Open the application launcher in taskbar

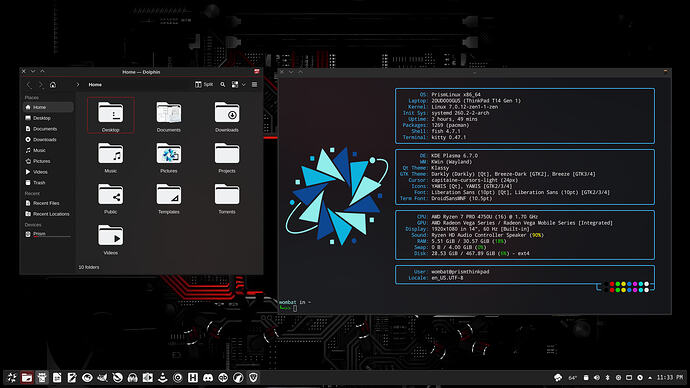coord(12,377)
